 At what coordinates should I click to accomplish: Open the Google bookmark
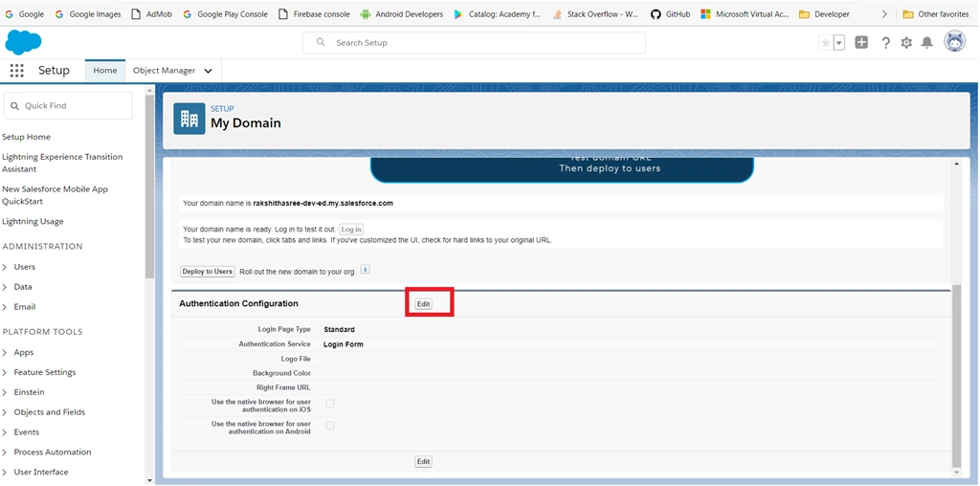pos(24,13)
